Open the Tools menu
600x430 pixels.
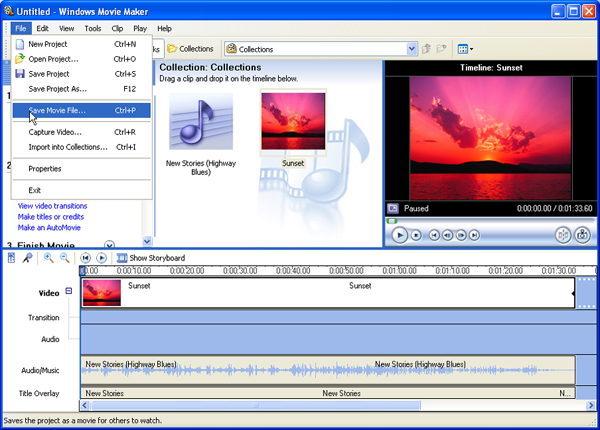coord(93,28)
